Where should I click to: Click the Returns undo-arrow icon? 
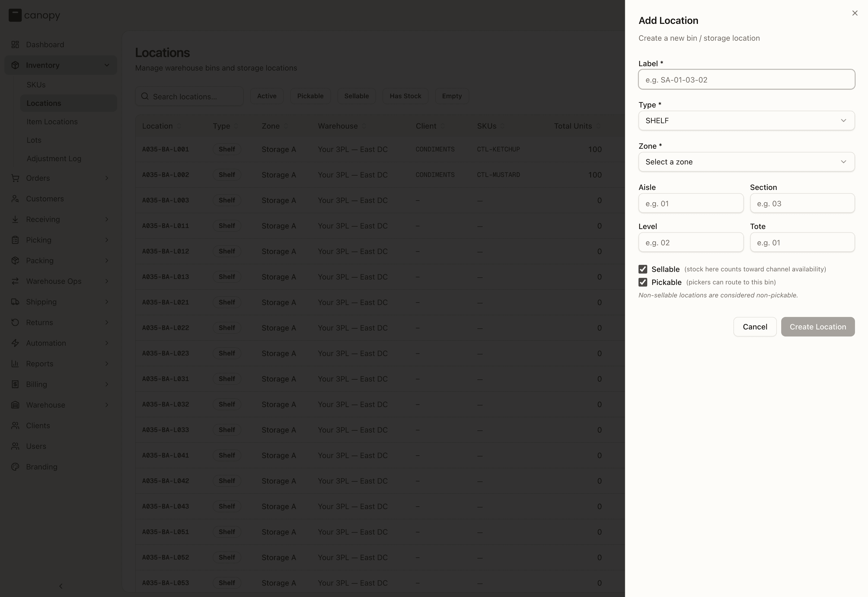(x=15, y=322)
